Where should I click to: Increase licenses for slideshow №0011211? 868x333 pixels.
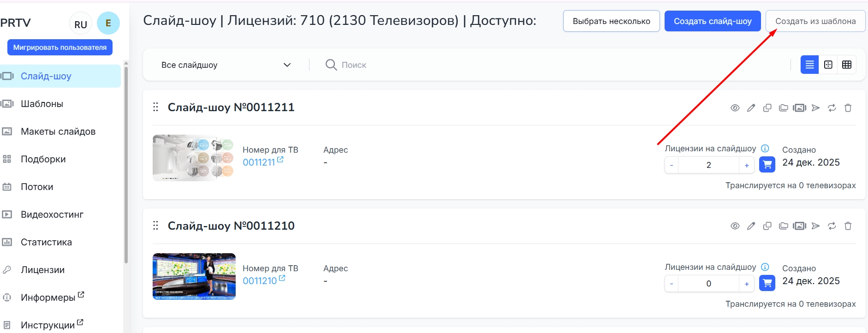[x=747, y=165]
